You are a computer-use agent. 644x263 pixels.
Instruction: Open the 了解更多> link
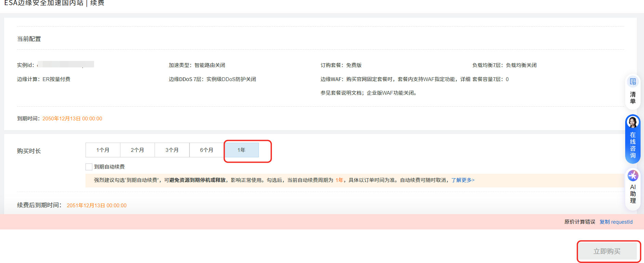(463, 180)
